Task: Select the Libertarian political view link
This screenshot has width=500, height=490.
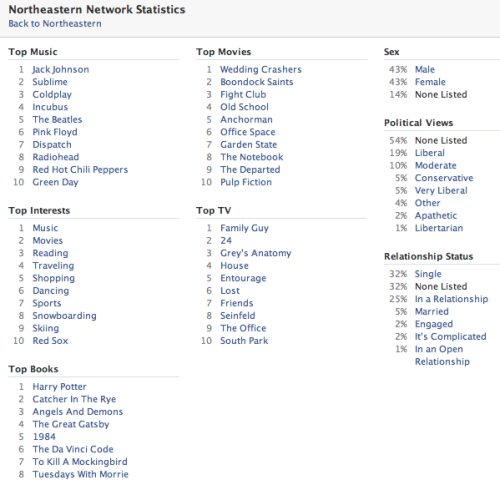Action: tap(439, 228)
